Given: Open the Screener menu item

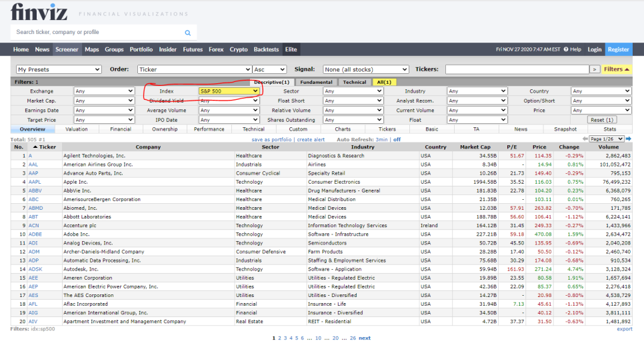Looking at the screenshot, I should tap(67, 49).
